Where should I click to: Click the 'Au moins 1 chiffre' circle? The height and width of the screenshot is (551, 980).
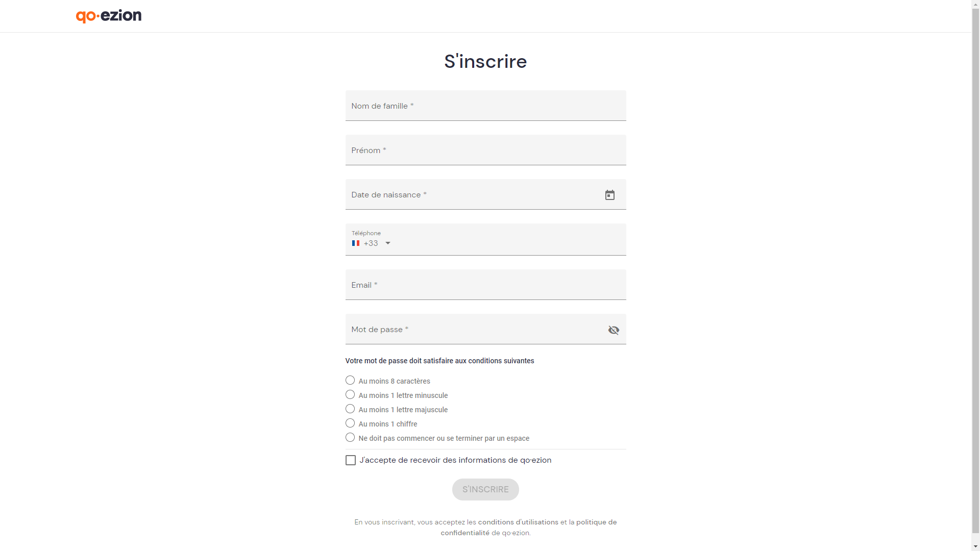[x=350, y=423]
